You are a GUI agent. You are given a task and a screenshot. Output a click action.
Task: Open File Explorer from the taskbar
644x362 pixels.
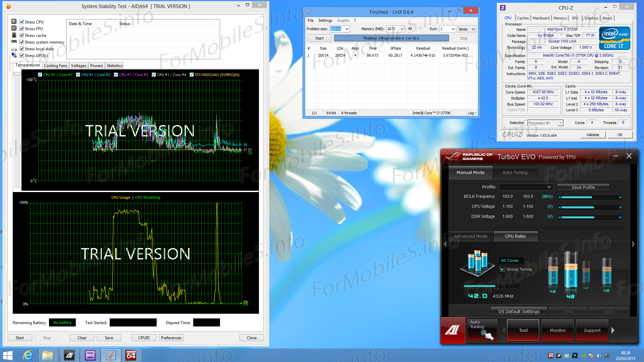(x=48, y=355)
